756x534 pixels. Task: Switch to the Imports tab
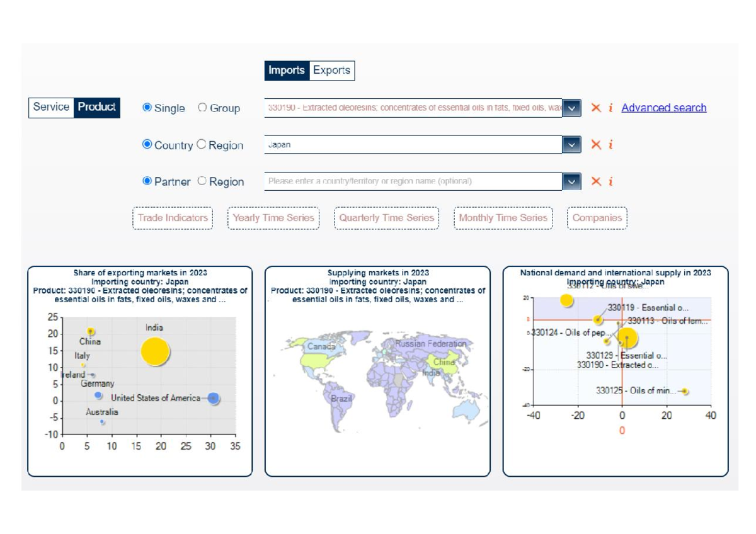287,71
